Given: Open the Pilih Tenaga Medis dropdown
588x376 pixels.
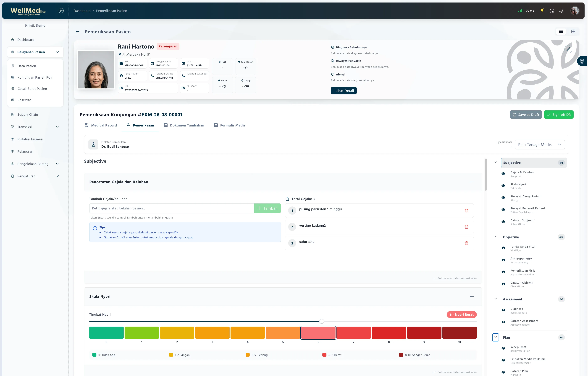Looking at the screenshot, I should 540,144.
